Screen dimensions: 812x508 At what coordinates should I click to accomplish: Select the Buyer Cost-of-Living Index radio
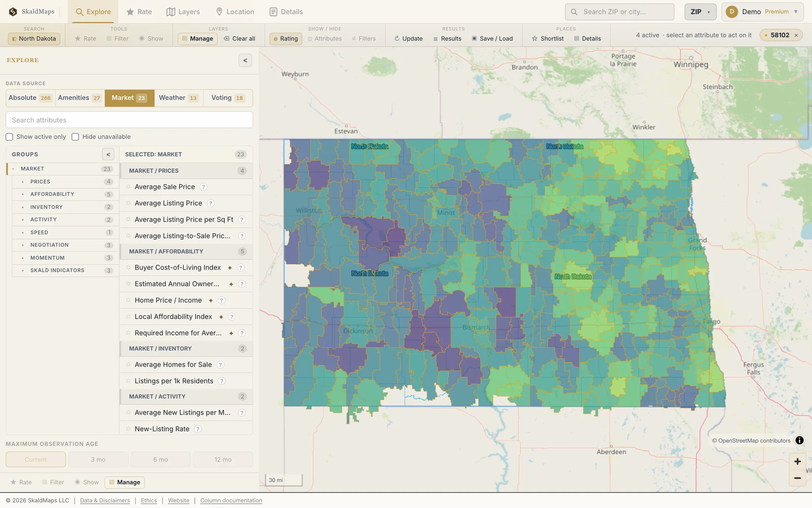[128, 267]
